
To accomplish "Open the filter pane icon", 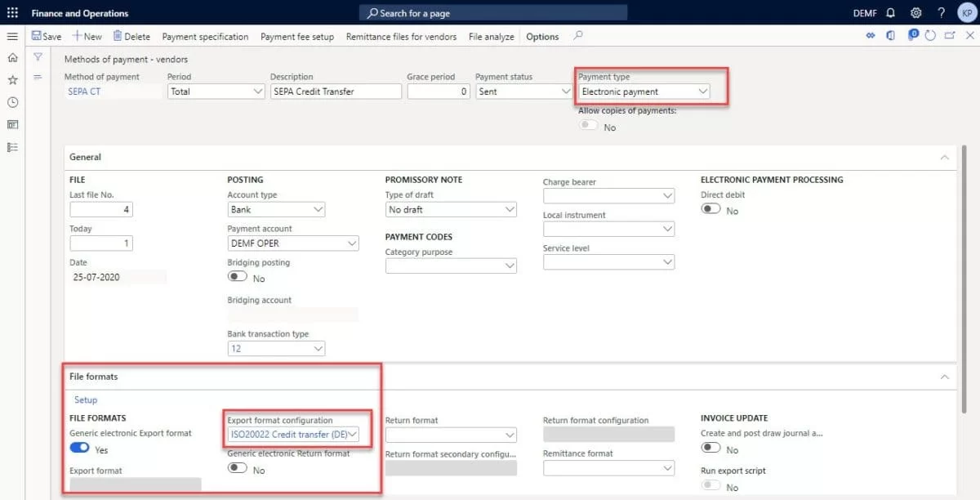I will tap(38, 57).
